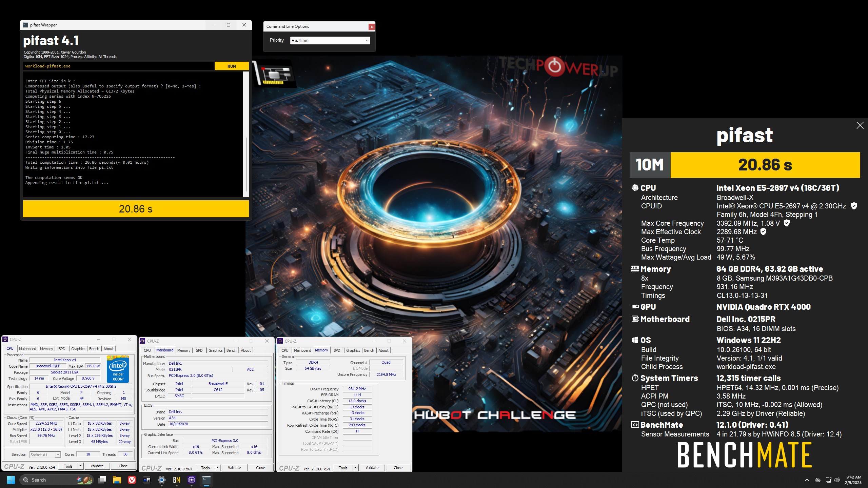868x488 pixels.
Task: Expand Tools arrow in Mainboard CPU-Z window
Action: coord(218,468)
